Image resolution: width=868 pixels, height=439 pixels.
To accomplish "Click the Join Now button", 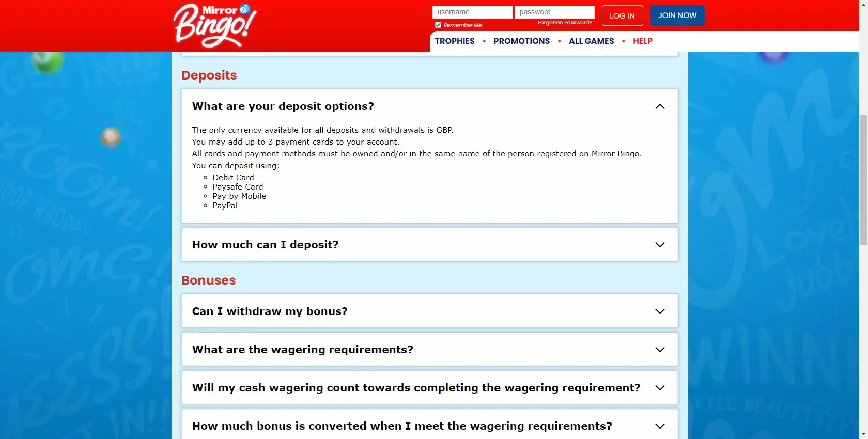I will 677,15.
